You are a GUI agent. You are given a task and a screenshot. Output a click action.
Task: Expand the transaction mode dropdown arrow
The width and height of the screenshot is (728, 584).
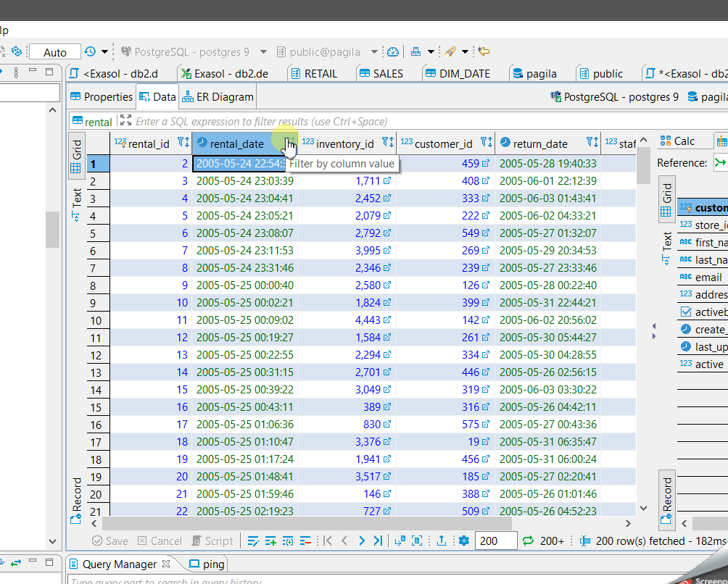pos(105,51)
